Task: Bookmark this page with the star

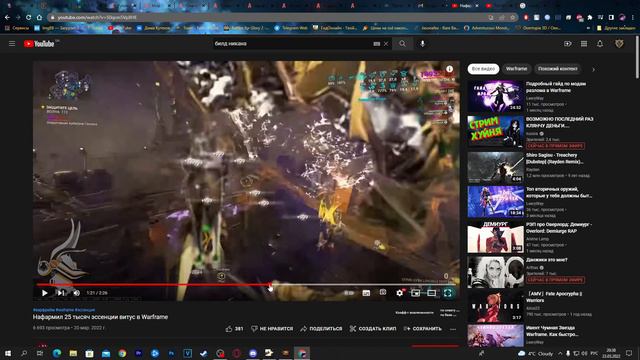Action: [512, 18]
